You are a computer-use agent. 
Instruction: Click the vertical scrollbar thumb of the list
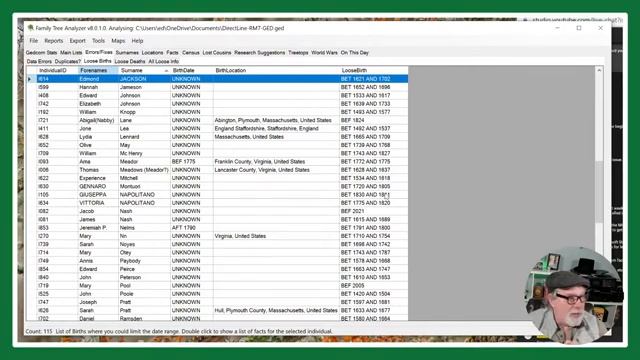coord(599,192)
